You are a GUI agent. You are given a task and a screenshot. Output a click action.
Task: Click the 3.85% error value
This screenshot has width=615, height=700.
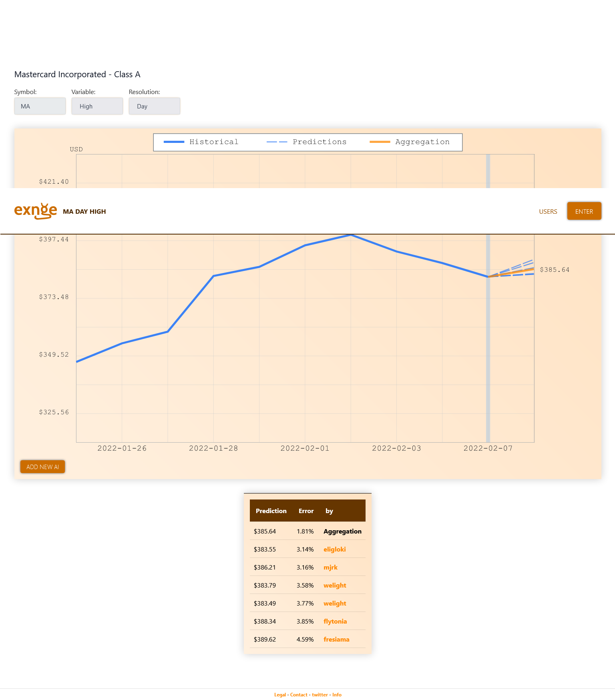pos(305,621)
